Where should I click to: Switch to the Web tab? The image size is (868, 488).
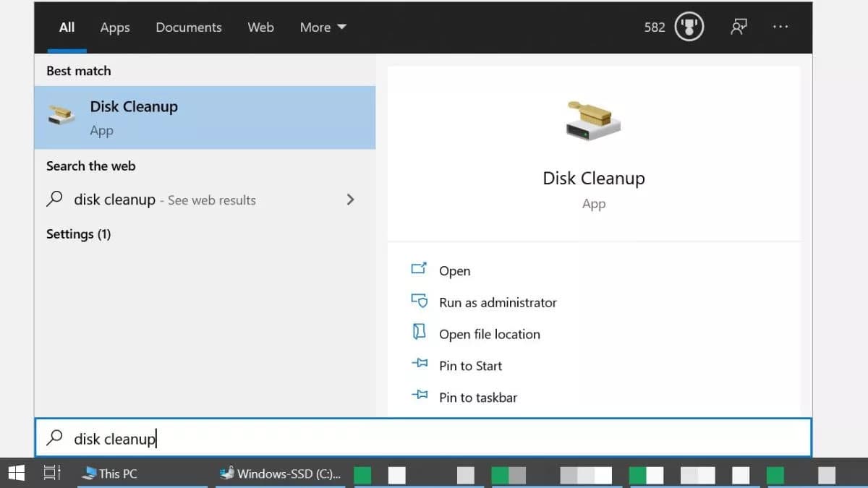pos(260,27)
